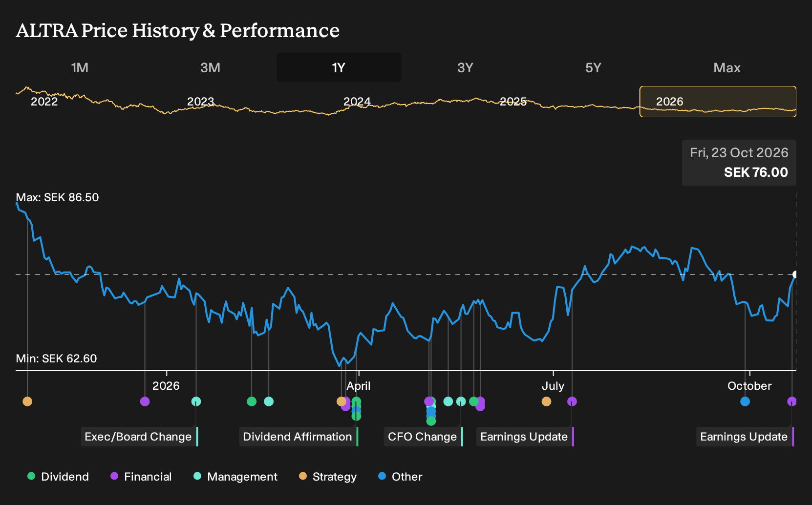812x505 pixels.
Task: Select the 1Y time range tab
Action: [x=339, y=67]
